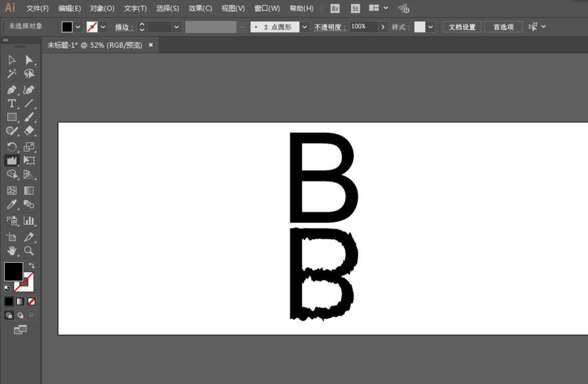Open the 效果 menu
This screenshot has height=384, width=588.
199,8
